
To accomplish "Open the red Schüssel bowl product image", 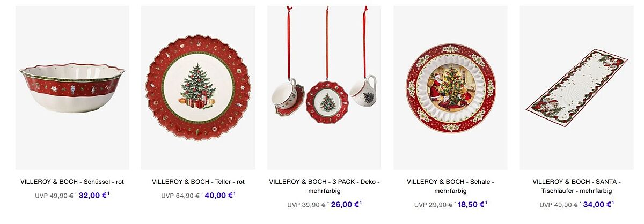I will click(x=72, y=88).
